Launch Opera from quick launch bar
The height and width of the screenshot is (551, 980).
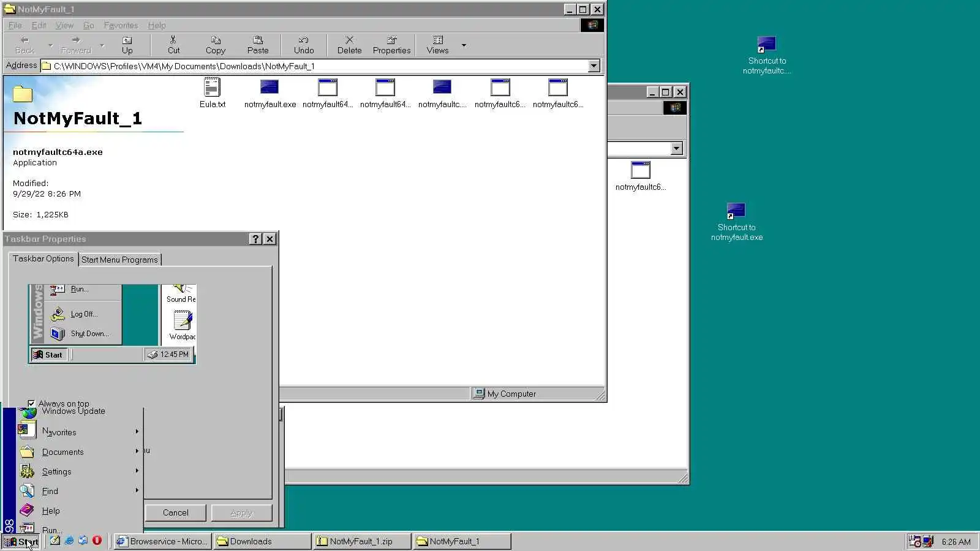pos(97,541)
